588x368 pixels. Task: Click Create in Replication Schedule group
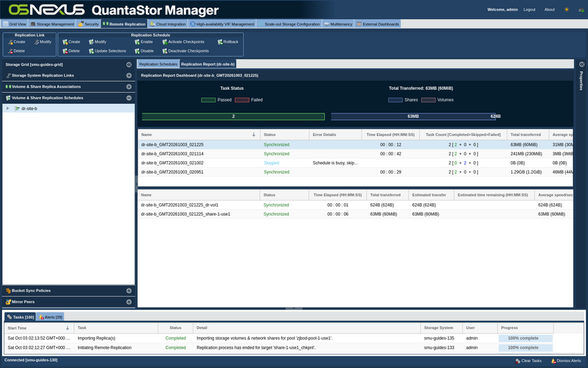71,42
